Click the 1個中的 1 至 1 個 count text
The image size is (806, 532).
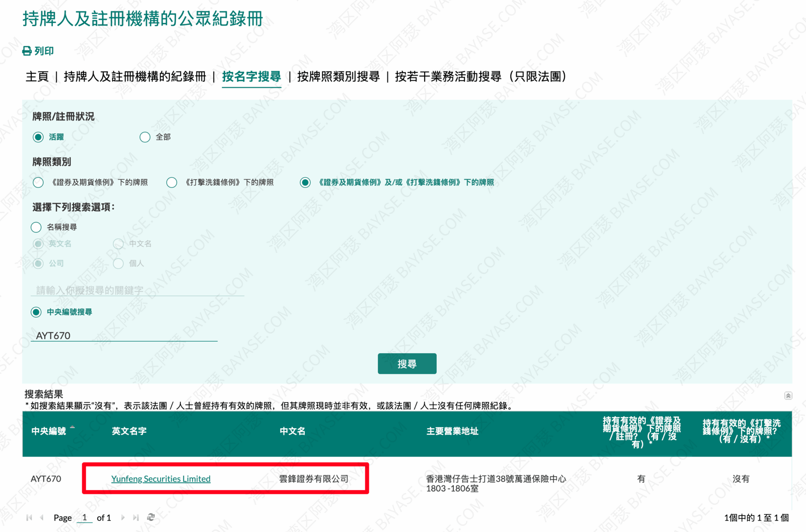pyautogui.click(x=756, y=517)
